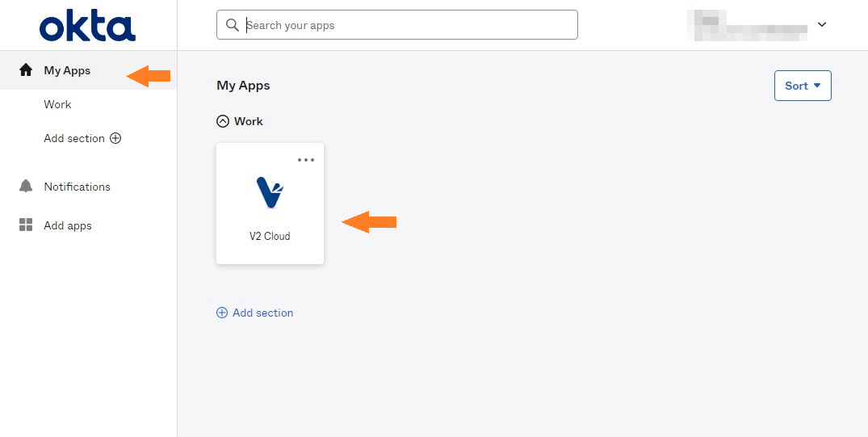Expand the user account menu arrow
Screen dimensions: 868x437
point(822,24)
